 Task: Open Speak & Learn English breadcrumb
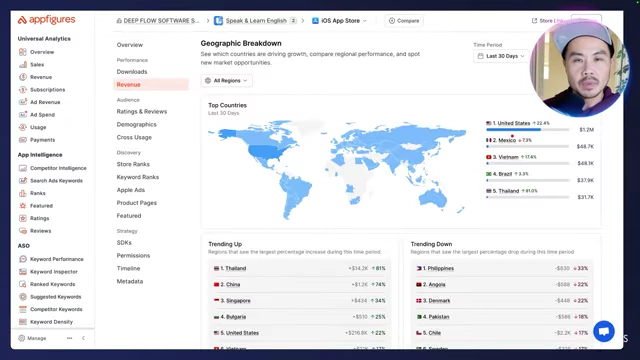256,20
